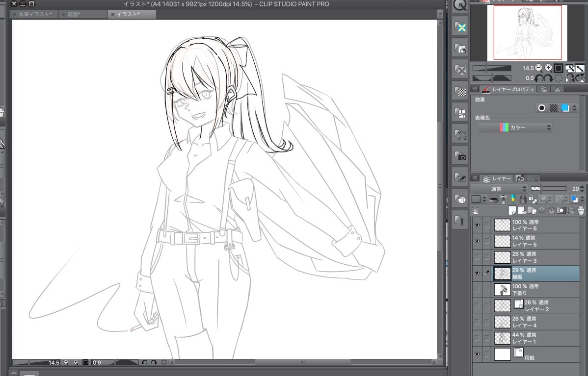Viewport: 588px width, 376px height.
Task: Hide 用紙 paper layer eye icon
Action: click(x=477, y=354)
